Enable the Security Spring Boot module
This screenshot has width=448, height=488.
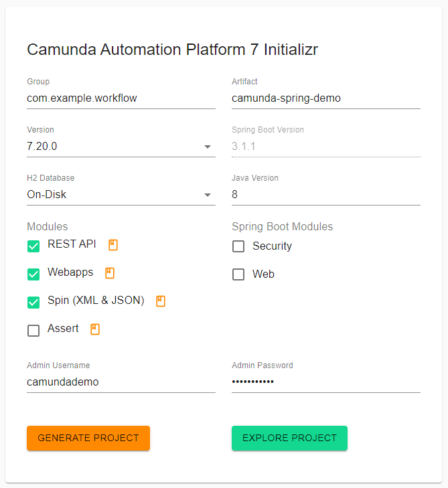238,246
